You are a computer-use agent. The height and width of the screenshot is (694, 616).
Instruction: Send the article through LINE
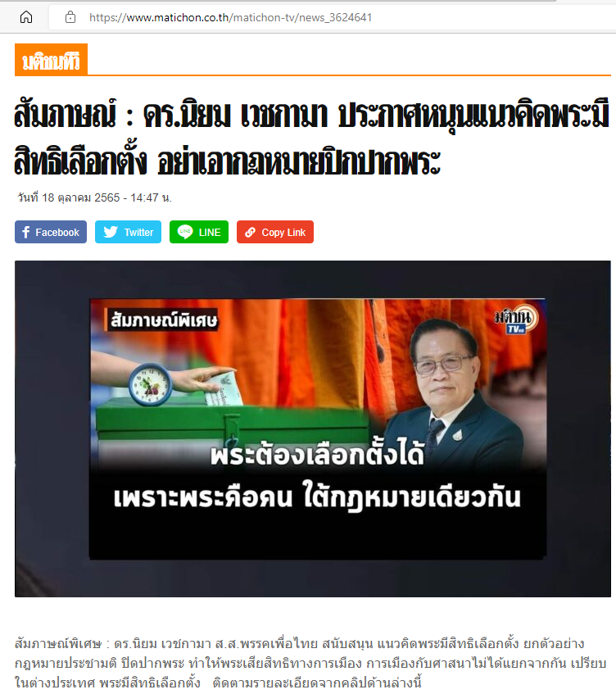pos(199,232)
